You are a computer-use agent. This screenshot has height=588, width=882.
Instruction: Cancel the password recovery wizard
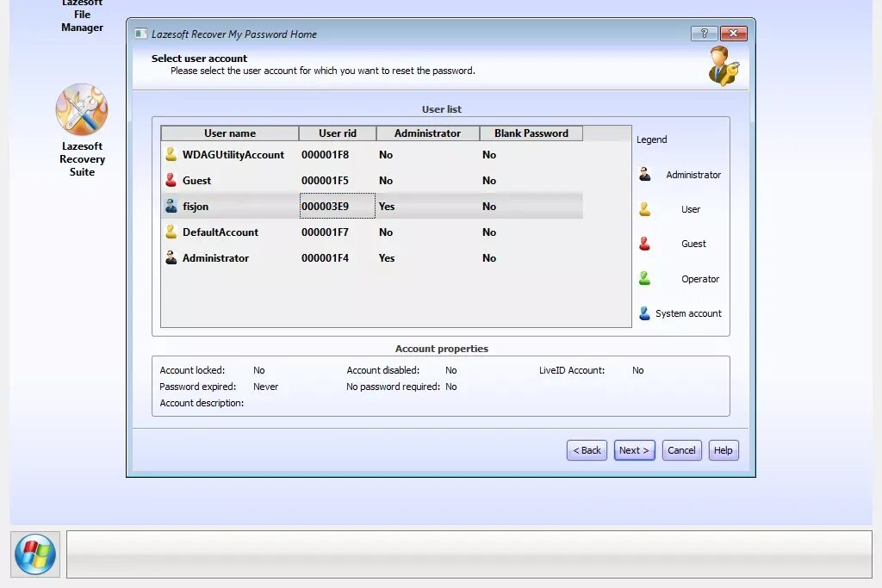682,450
